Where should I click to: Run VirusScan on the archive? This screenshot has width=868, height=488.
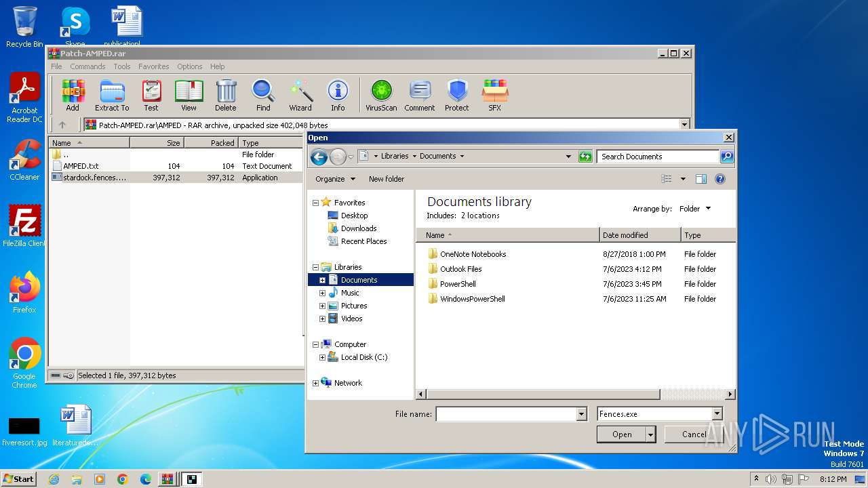[x=381, y=95]
